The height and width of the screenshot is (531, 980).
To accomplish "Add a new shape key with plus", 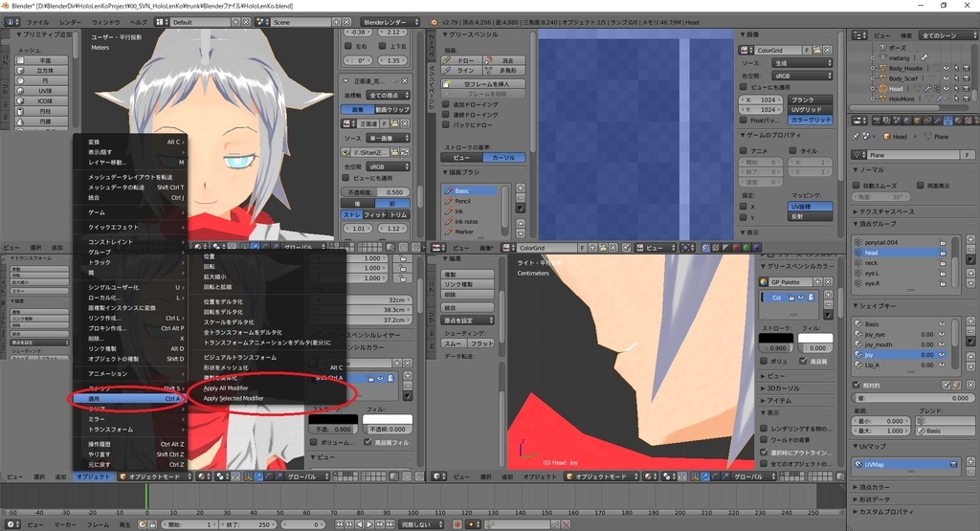I will click(x=970, y=322).
